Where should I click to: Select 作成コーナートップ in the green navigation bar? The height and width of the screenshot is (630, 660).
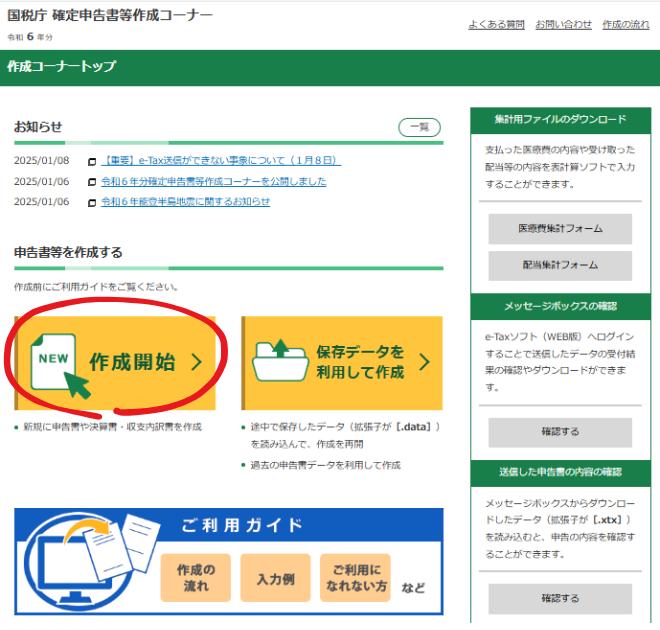pos(62,67)
